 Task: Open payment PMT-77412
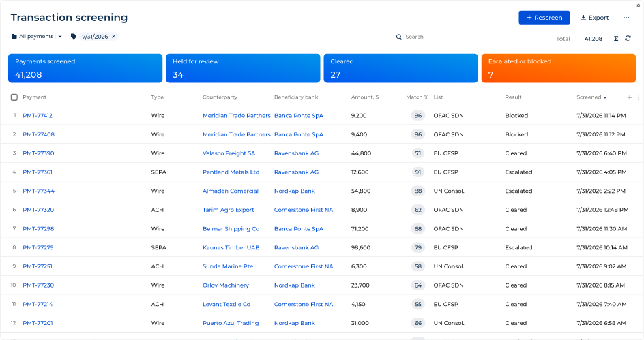coord(38,116)
